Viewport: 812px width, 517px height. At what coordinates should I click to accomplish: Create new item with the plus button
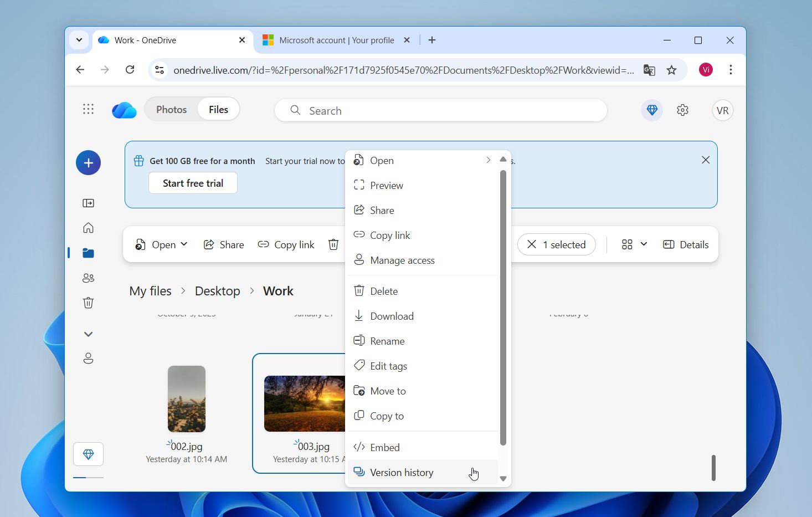click(88, 162)
